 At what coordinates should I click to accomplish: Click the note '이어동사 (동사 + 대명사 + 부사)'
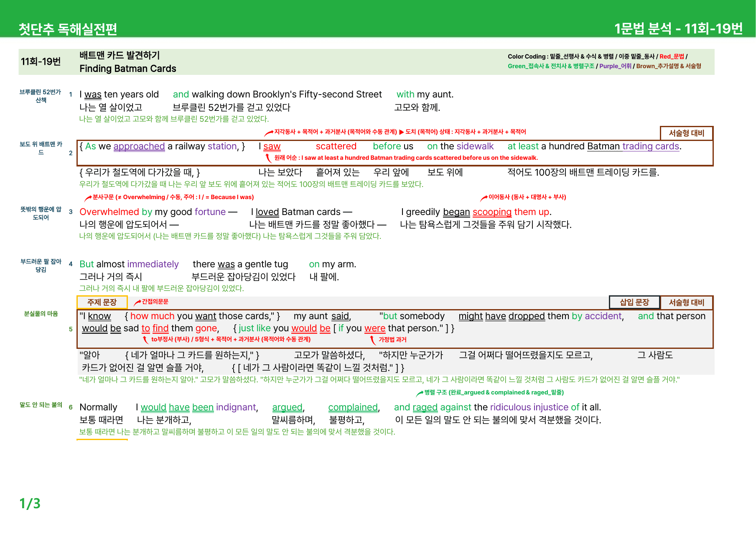(x=527, y=197)
